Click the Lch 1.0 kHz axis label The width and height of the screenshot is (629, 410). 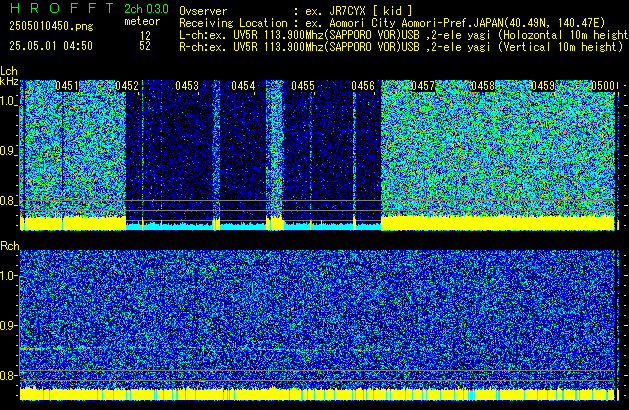coord(8,101)
